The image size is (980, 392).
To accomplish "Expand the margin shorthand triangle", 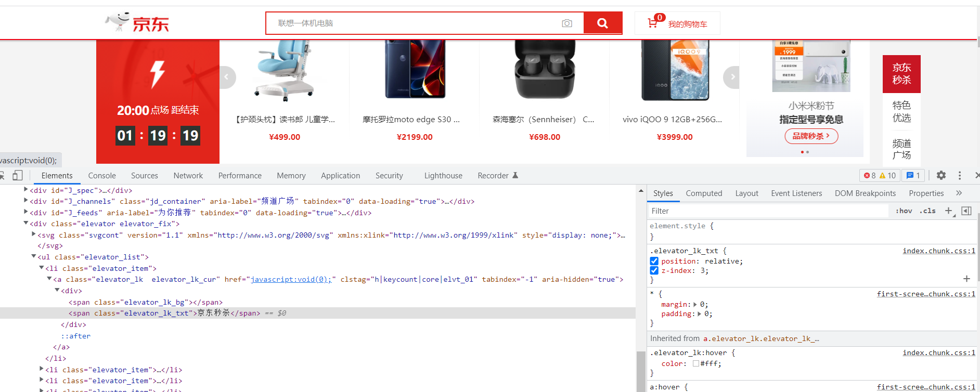I will click(x=695, y=305).
